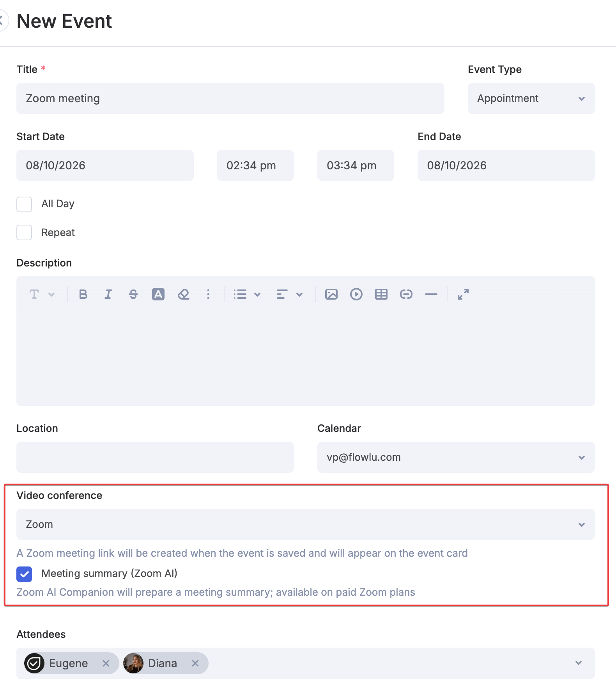Uncheck Meeting summary (Zoom AI)
616x696 pixels.
(24, 574)
